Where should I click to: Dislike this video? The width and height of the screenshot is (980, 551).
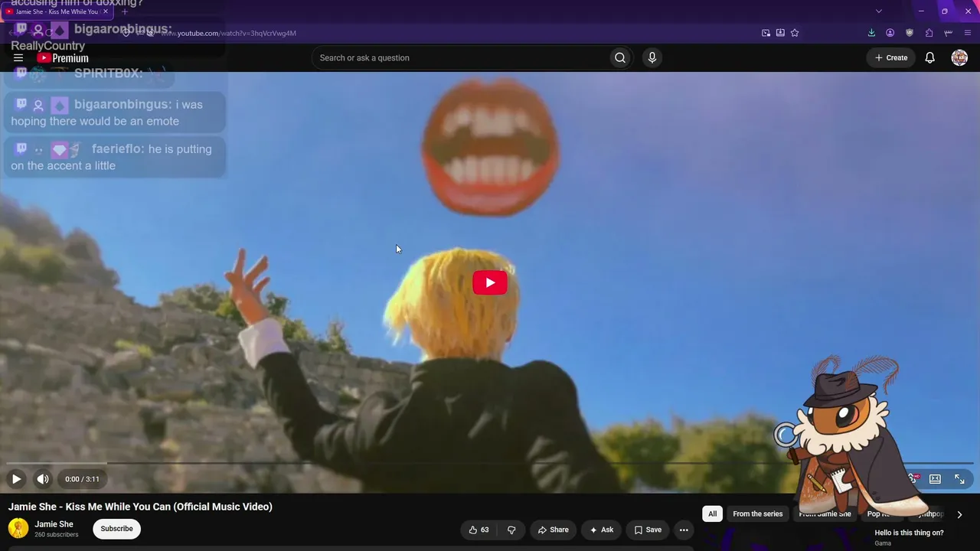coord(511,530)
